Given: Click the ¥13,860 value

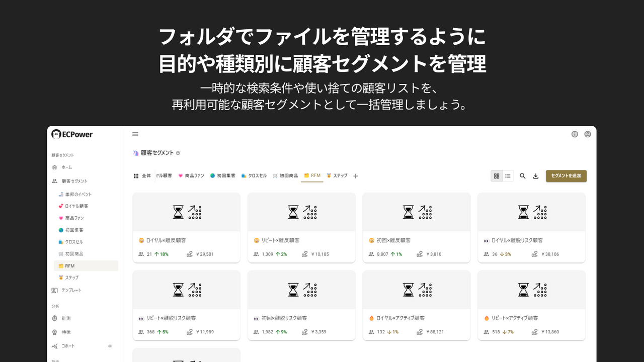Looking at the screenshot, I should coord(549,332).
